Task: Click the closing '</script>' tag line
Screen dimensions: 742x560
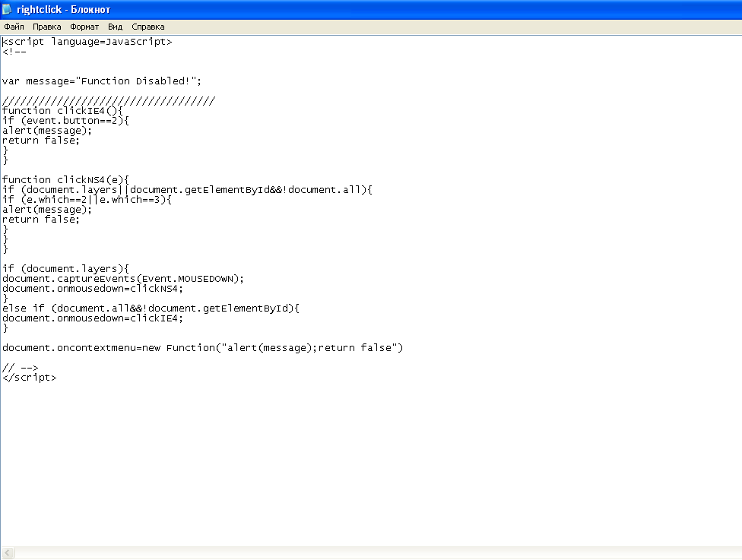Action: click(30, 378)
